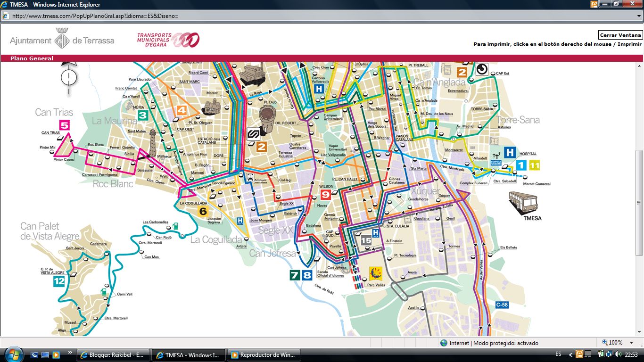Image resolution: width=644 pixels, height=362 pixels.
Task: Switch to the Reproductor de Windows taskbar button
Action: coord(263,355)
